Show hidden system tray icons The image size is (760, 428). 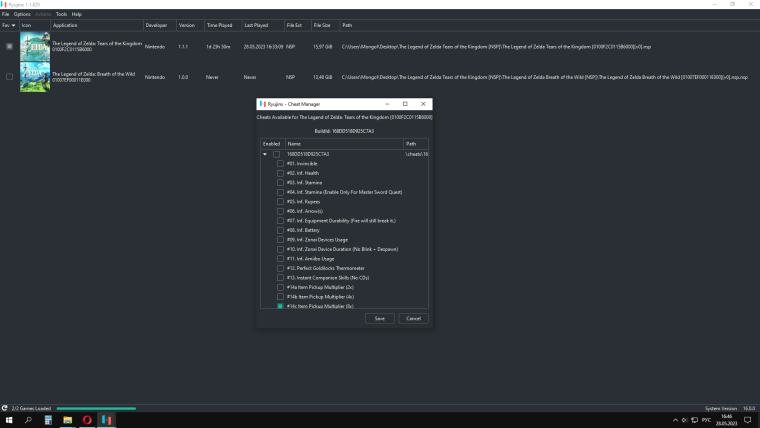675,420
